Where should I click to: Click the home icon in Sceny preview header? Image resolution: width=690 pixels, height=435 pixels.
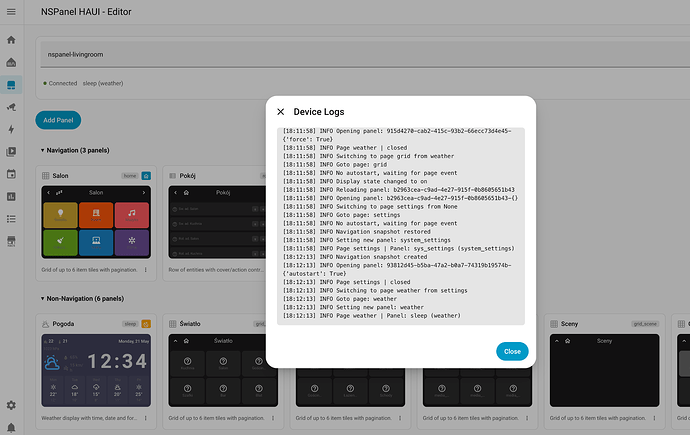point(568,341)
